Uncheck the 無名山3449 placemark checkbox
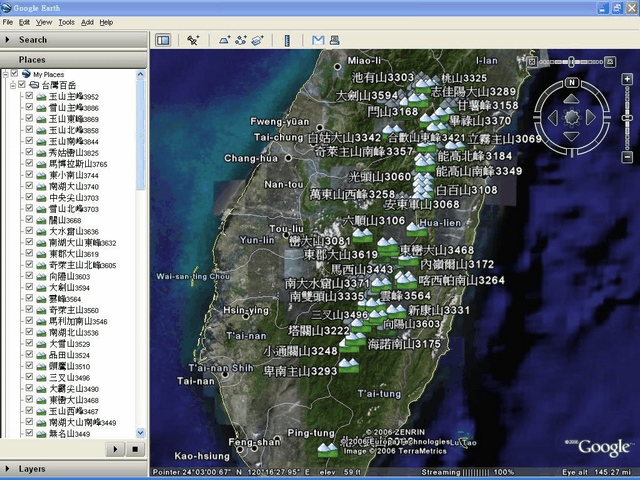This screenshot has height=480, width=640. (x=29, y=433)
